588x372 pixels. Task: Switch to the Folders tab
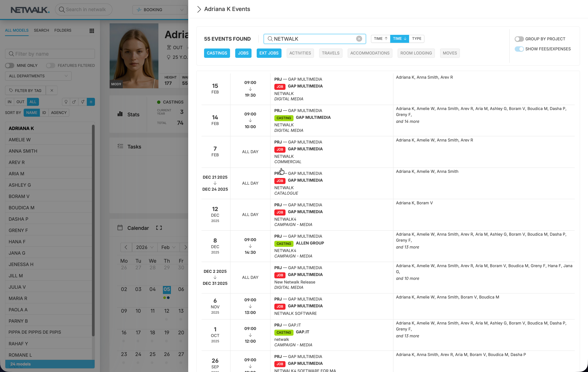click(x=63, y=30)
